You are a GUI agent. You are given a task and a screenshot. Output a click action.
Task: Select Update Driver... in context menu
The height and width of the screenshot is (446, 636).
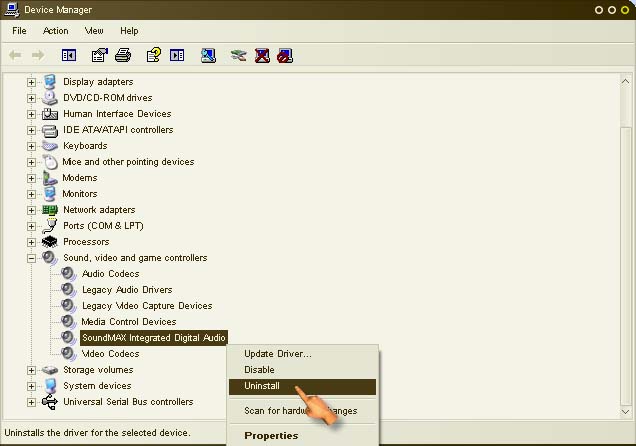(278, 354)
